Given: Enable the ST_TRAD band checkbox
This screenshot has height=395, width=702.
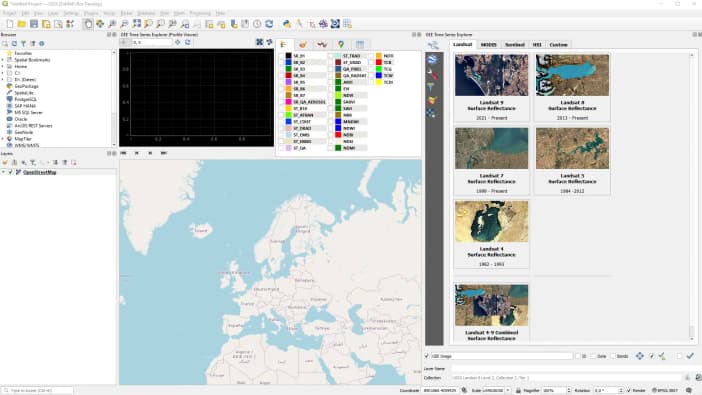Looking at the screenshot, I should tap(331, 56).
